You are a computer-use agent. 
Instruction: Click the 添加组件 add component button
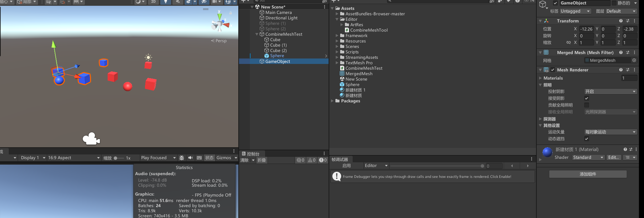pos(588,174)
